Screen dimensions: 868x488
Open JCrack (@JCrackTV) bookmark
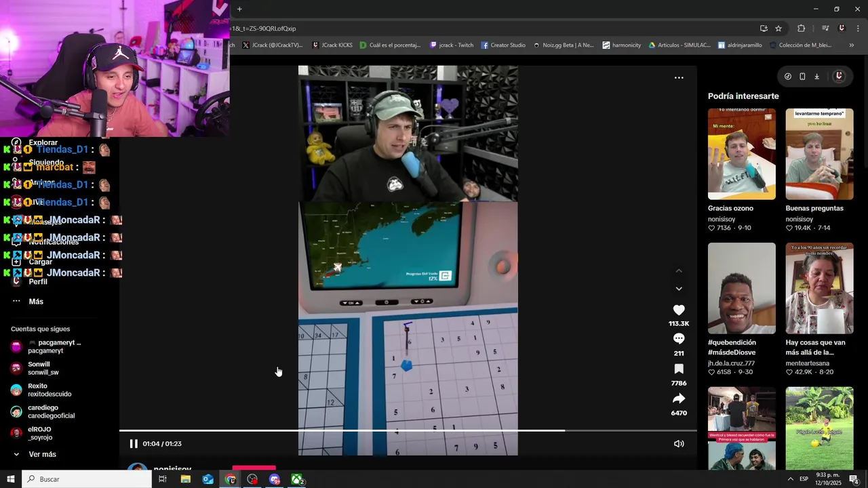(272, 45)
